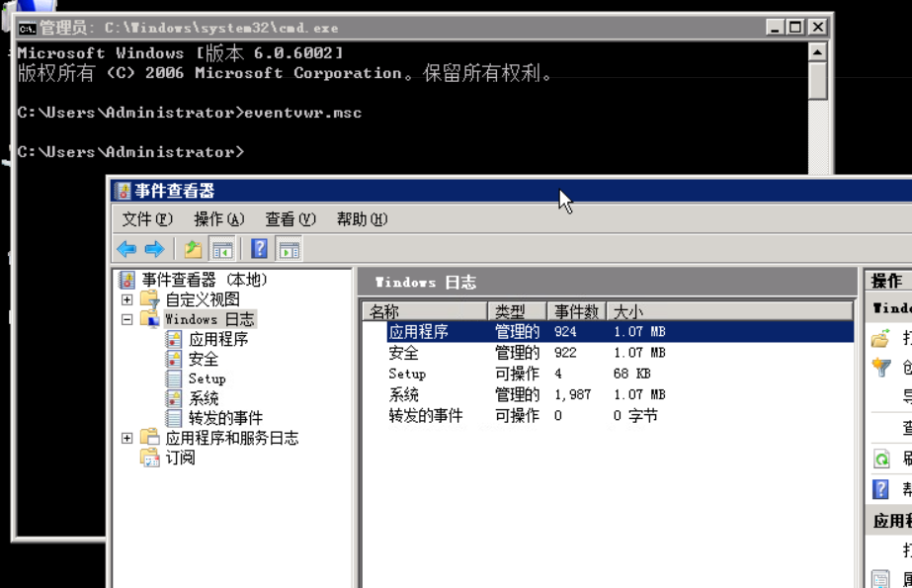Select the 系统 row in the log list
The height and width of the screenshot is (588, 912).
(x=608, y=394)
